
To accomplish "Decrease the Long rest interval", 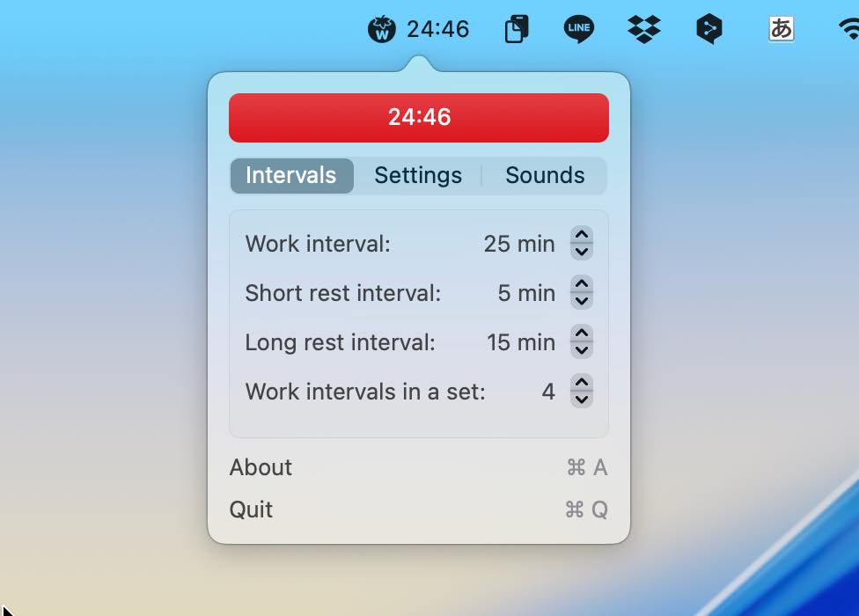I will click(581, 350).
